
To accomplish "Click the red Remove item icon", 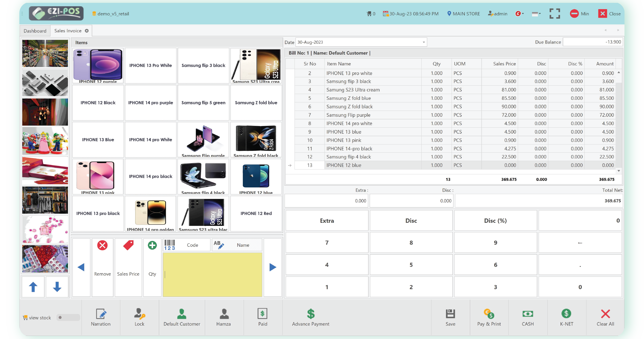I will [x=102, y=245].
